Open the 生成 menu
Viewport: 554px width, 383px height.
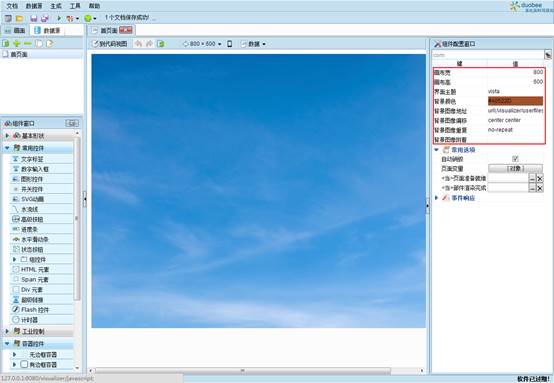point(55,6)
